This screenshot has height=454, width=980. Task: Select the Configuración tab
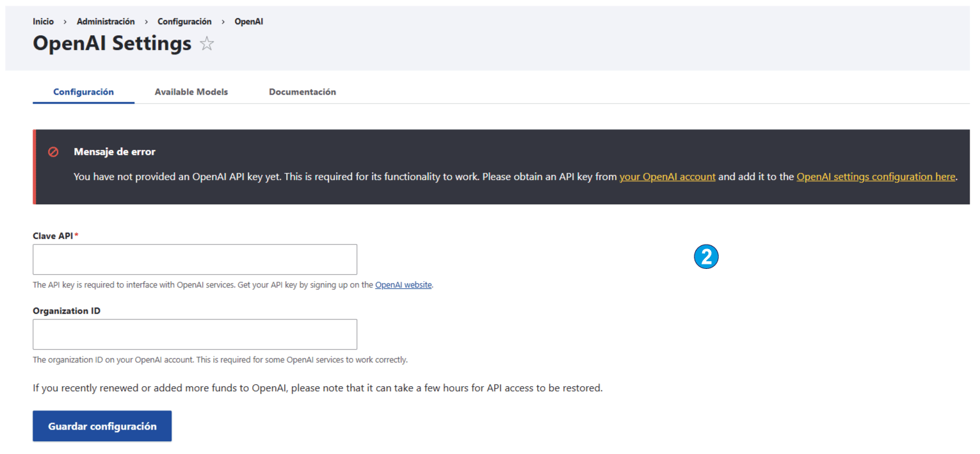[x=83, y=92]
